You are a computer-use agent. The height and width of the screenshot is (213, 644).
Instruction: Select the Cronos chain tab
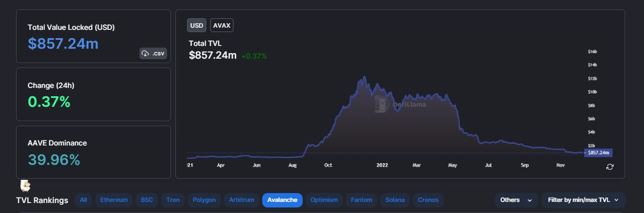coord(428,200)
